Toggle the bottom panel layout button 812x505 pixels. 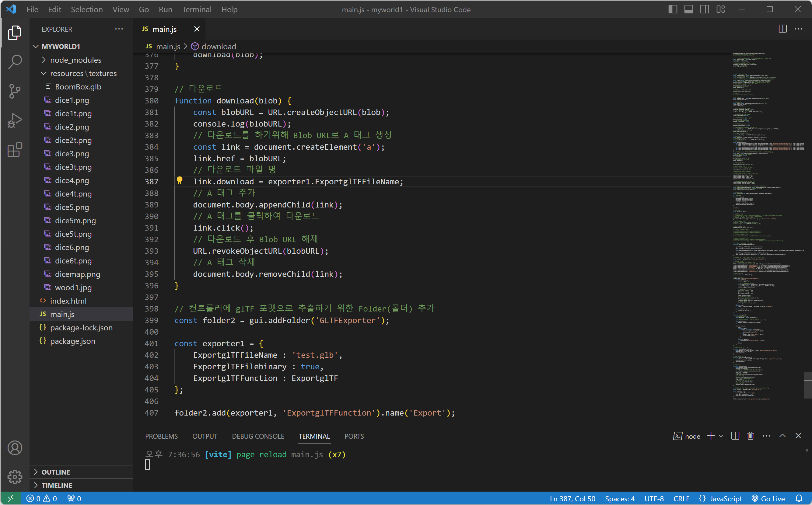689,9
